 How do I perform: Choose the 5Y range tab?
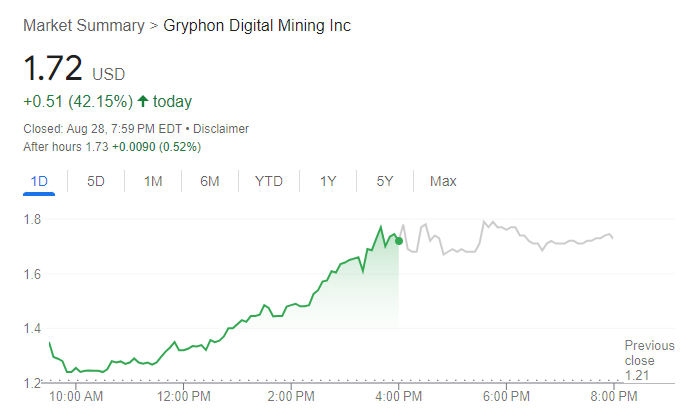[385, 181]
